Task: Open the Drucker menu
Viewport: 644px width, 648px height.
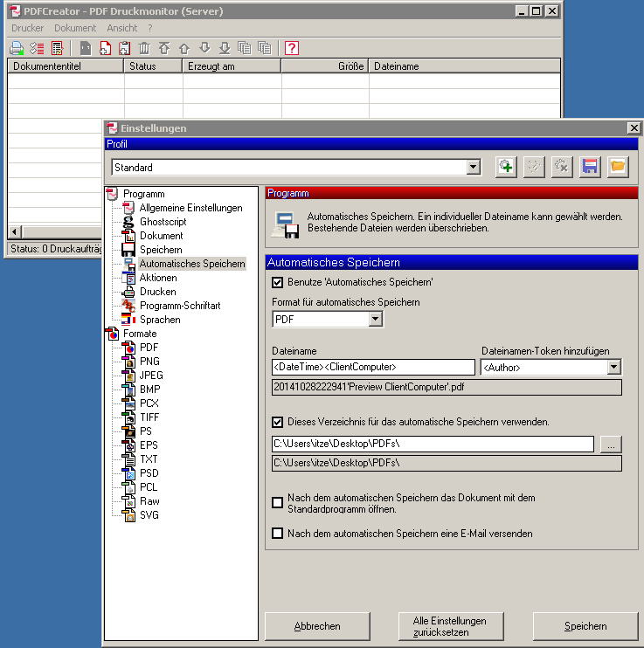Action: pos(27,28)
